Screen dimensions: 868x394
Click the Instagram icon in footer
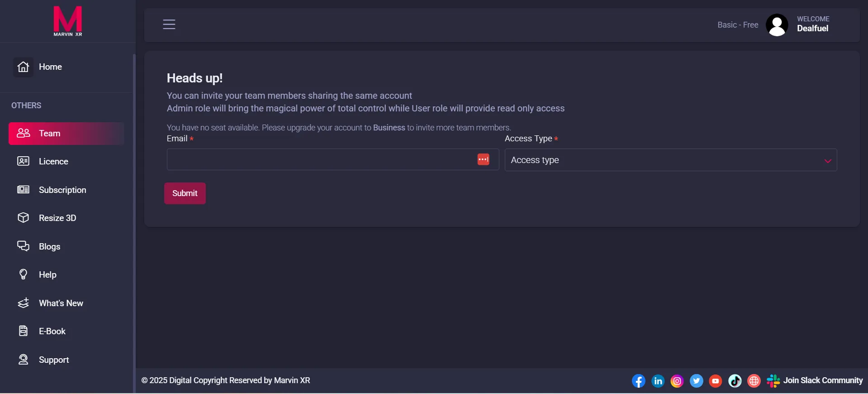click(677, 381)
